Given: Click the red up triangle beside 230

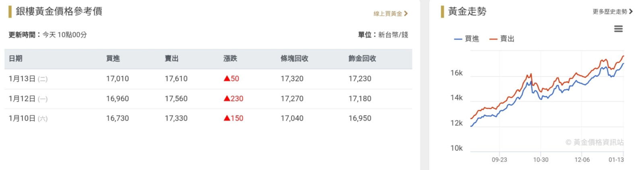Looking at the screenshot, I should pos(227,98).
